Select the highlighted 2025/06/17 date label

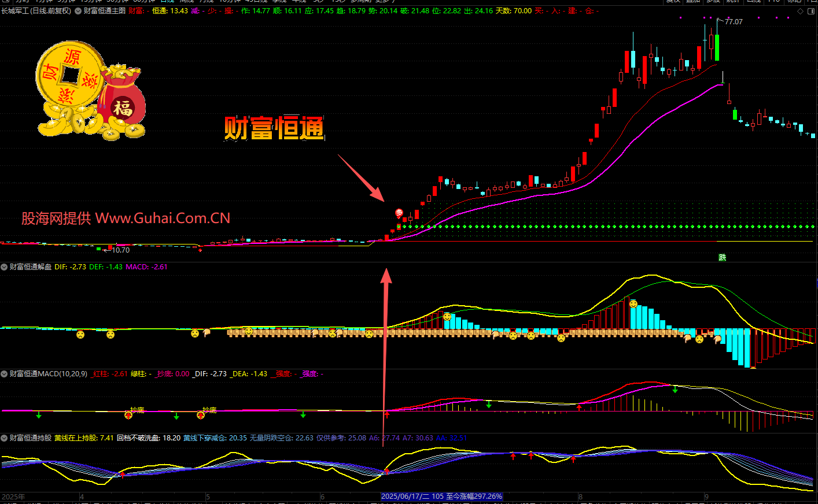(x=441, y=496)
